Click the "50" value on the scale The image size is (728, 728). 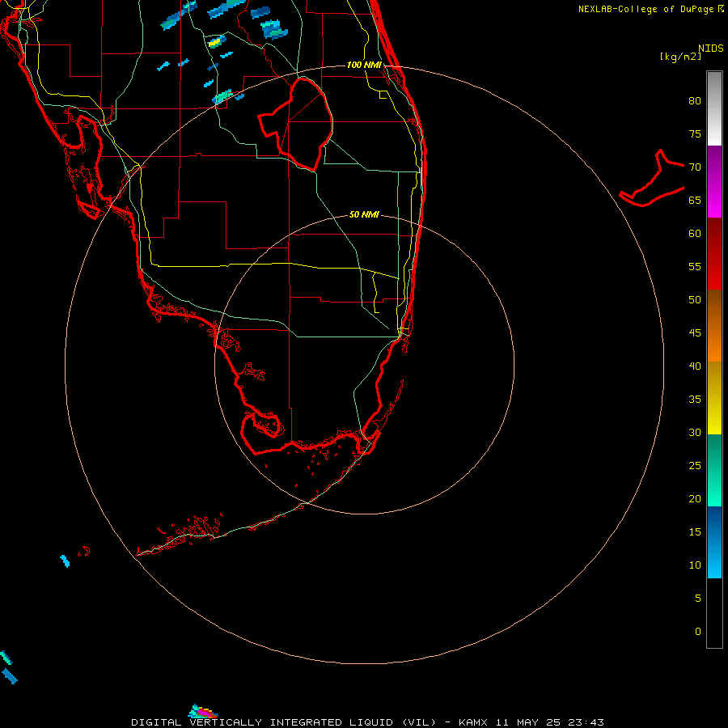(x=695, y=299)
